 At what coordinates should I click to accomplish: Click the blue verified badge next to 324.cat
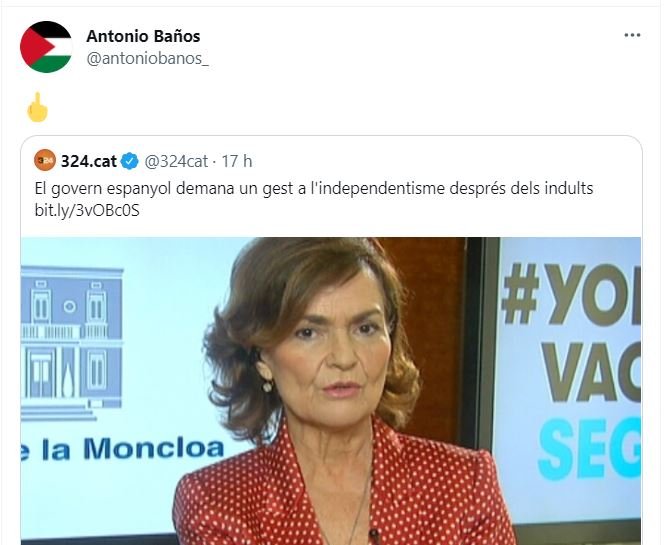[130, 161]
